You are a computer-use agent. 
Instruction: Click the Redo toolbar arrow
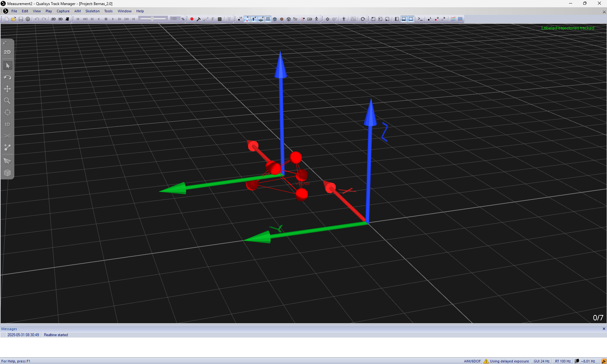point(44,19)
